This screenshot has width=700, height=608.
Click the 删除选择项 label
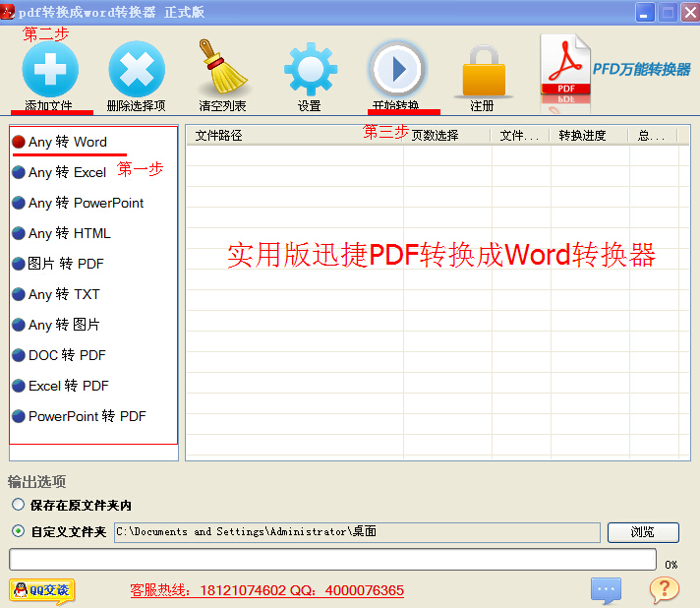coord(136,106)
